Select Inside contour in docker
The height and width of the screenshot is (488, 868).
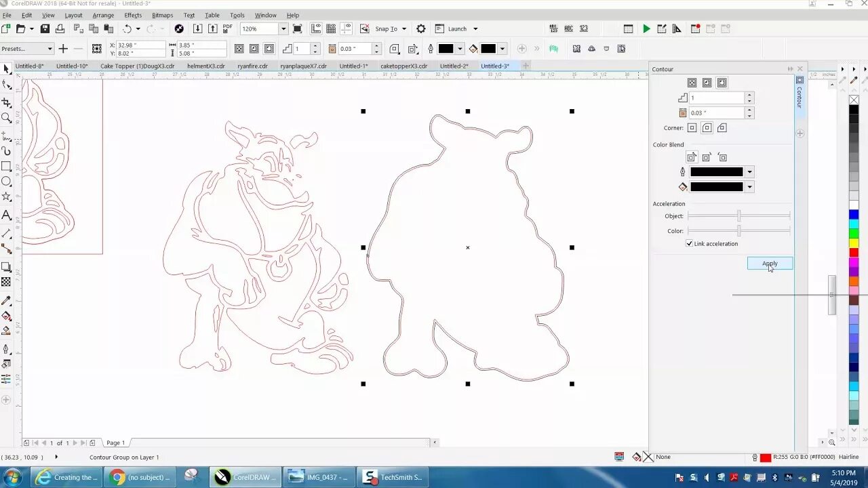707,83
